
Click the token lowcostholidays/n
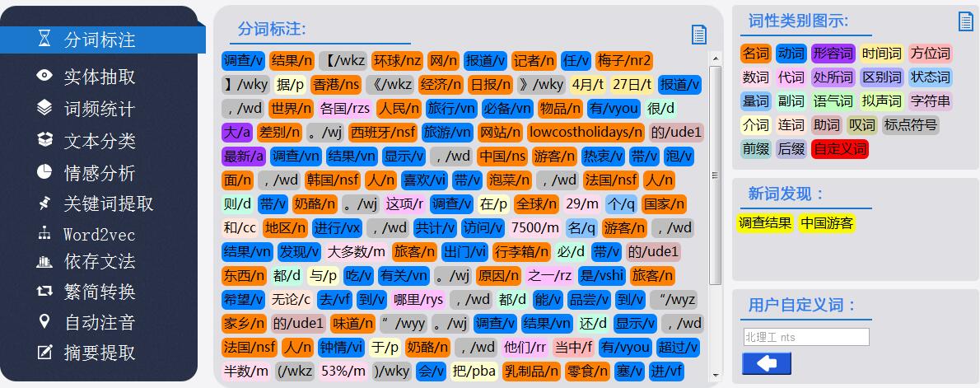(586, 133)
